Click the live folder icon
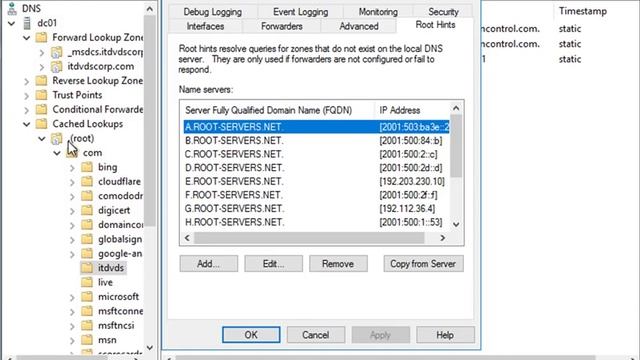640x360 pixels. [x=87, y=282]
